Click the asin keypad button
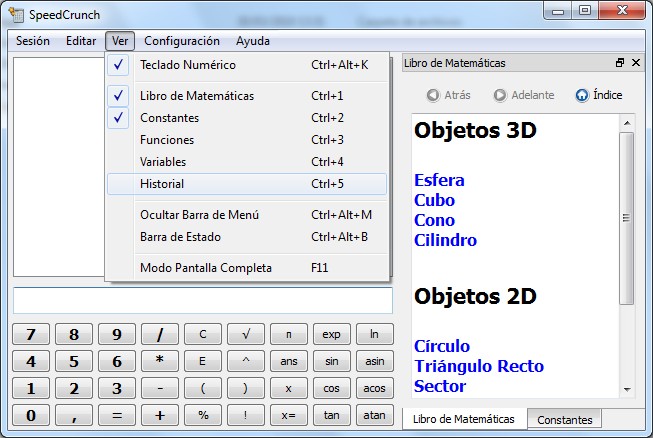653x438 pixels. 374,361
